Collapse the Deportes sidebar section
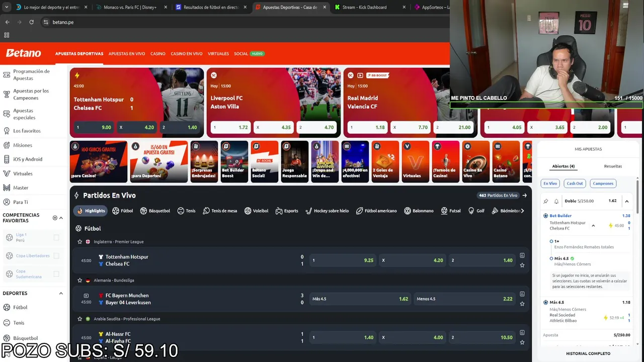 (x=61, y=293)
